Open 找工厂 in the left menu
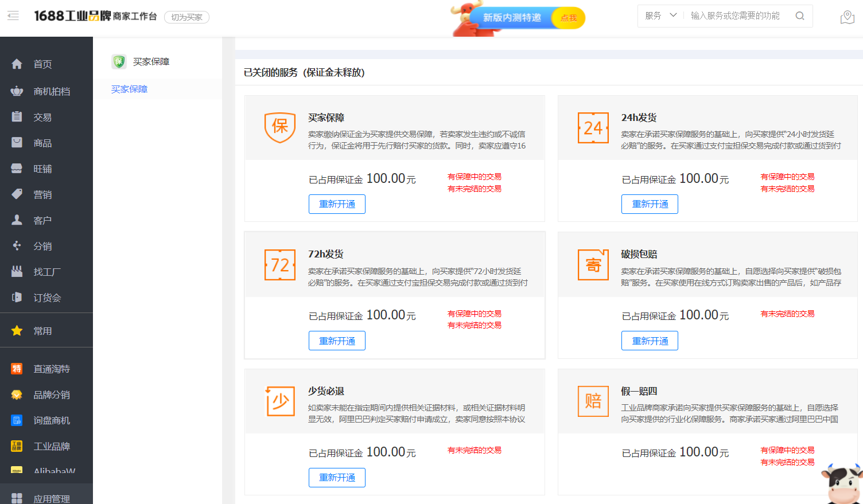This screenshot has width=863, height=504. [47, 272]
